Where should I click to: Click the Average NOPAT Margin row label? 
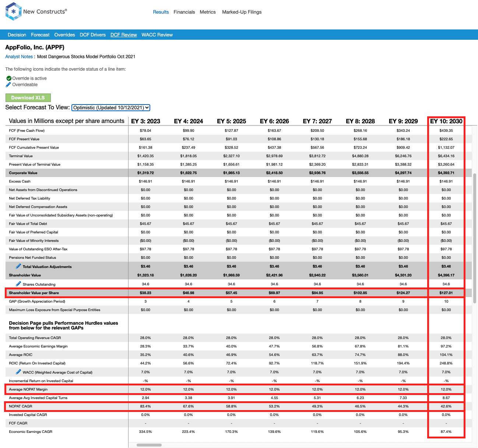tap(28, 389)
